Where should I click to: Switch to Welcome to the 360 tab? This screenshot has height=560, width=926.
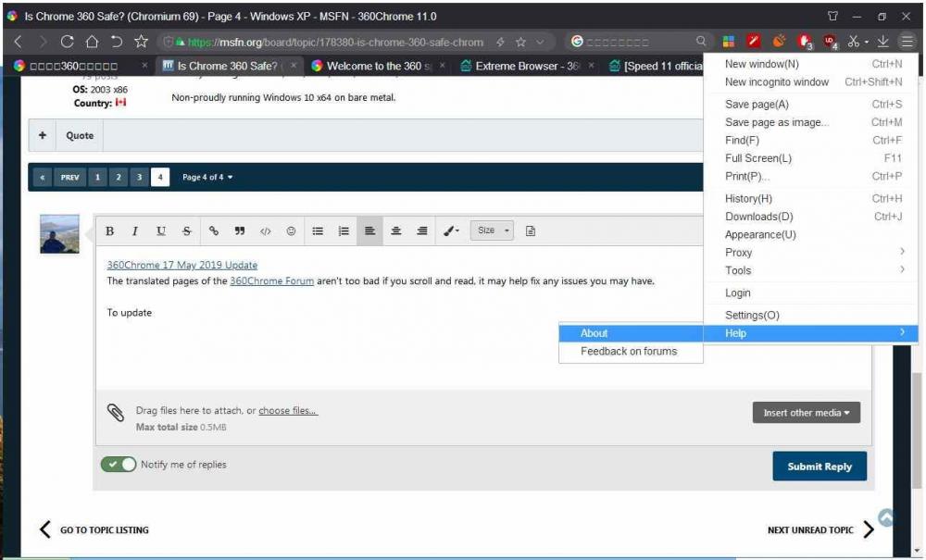(x=379, y=66)
